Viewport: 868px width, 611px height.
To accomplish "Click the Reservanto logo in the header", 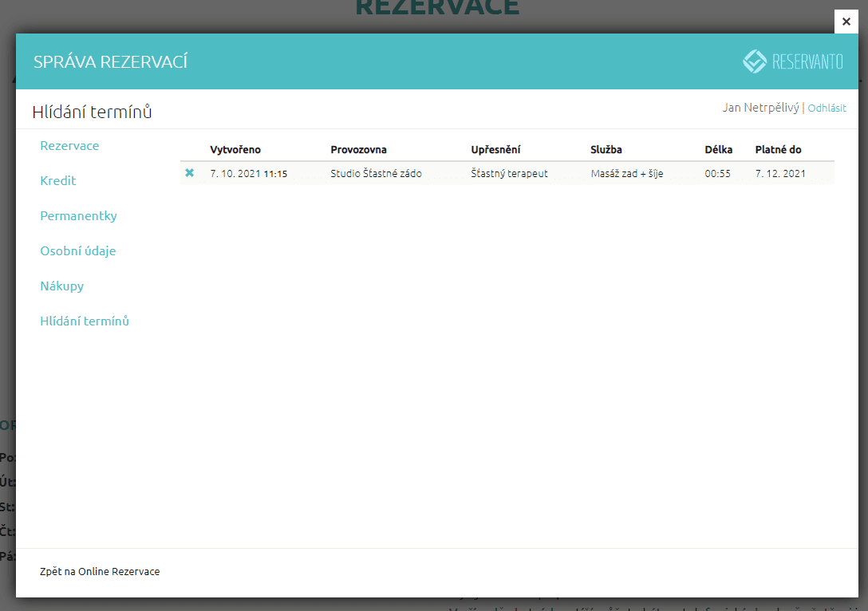I will point(792,61).
